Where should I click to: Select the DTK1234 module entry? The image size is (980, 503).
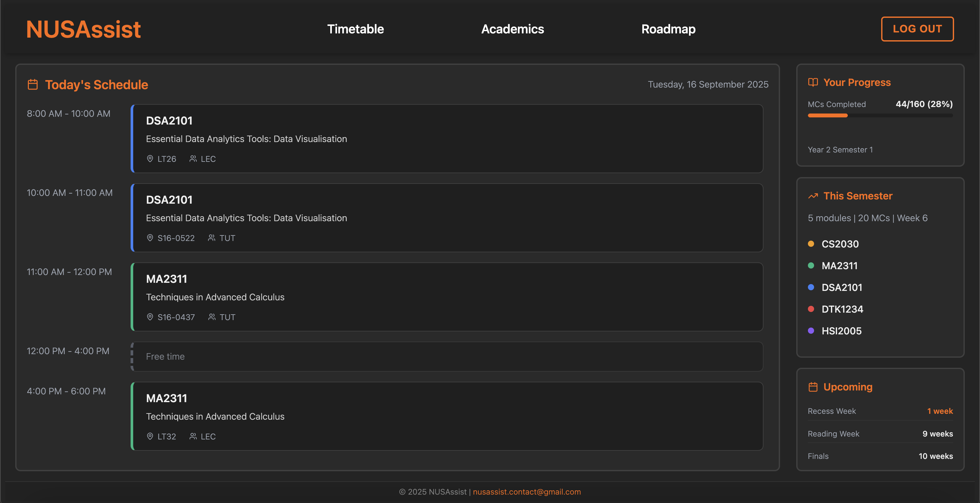tap(842, 309)
